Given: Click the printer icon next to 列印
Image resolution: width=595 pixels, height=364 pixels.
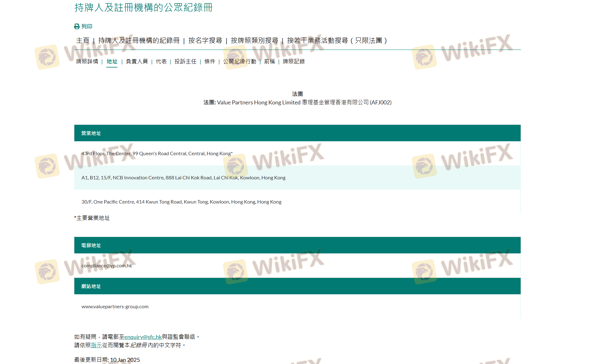Looking at the screenshot, I should coord(77,27).
